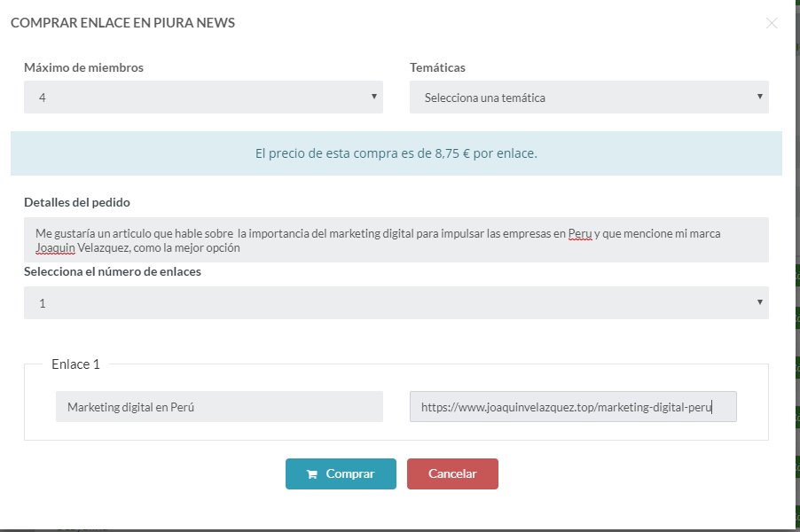
Task: Click the COMPRAR ENLACE EN PIURA NEWS title
Action: (122, 23)
